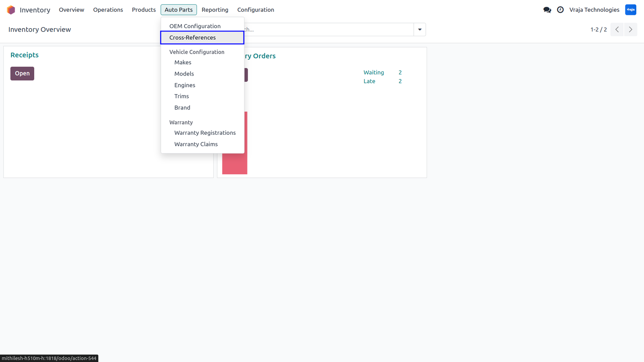This screenshot has height=362, width=644.
Task: Open the conversations chat icon
Action: (547, 10)
